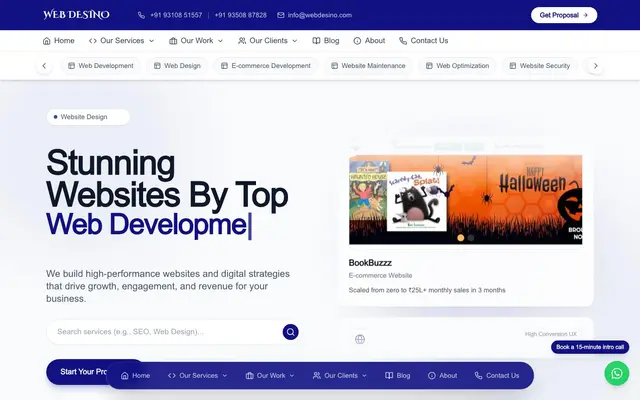Click the book icon in bottom floating bar
This screenshot has width=640, height=400.
click(x=389, y=376)
